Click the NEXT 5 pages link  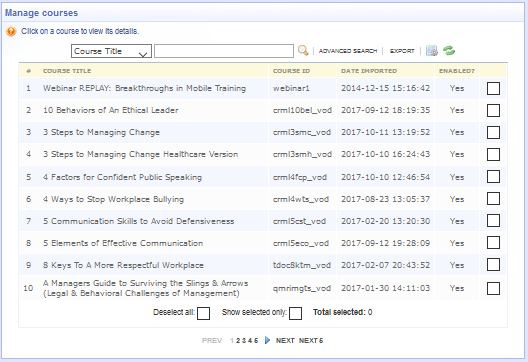311,341
